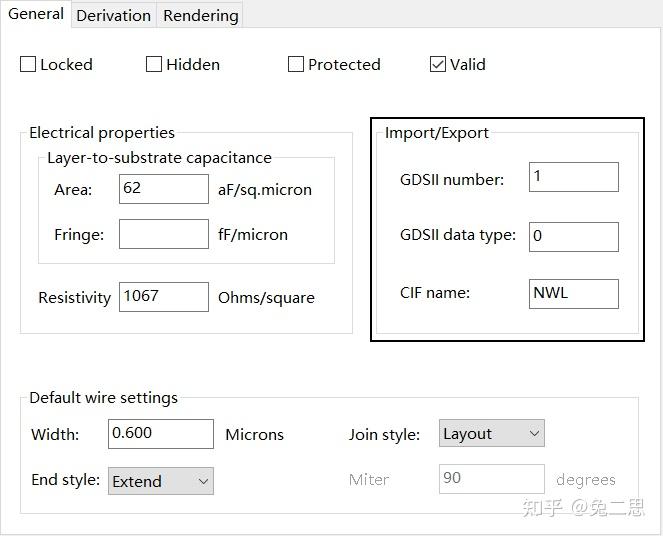The height and width of the screenshot is (536, 663).
Task: Click the CIF name field
Action: [574, 293]
